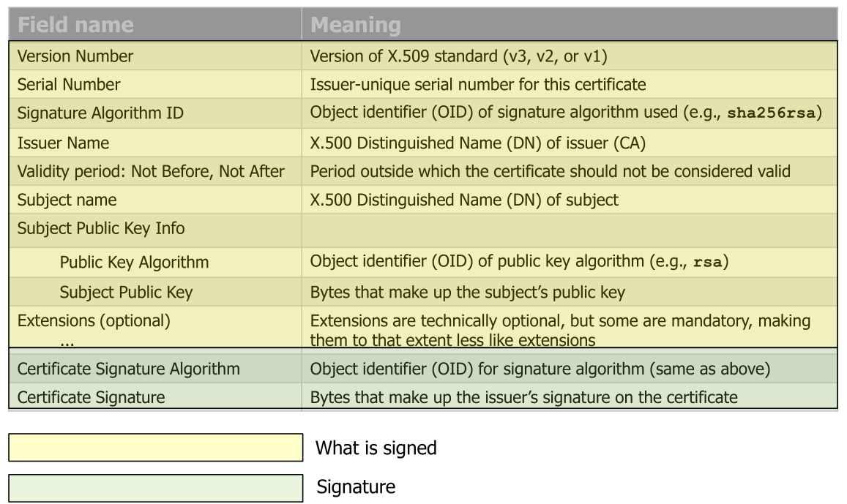
Task: Select the 'Serial Number' field cell
Action: [x=69, y=85]
